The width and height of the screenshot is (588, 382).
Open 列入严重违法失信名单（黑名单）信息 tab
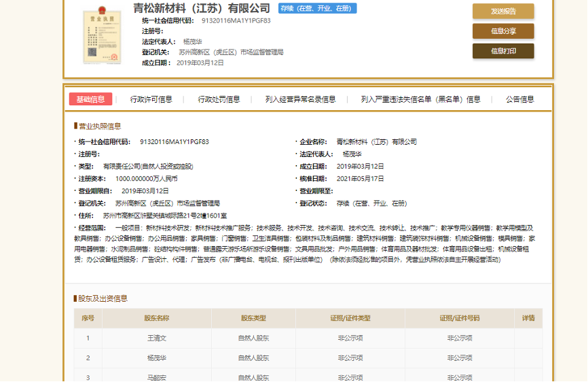[x=421, y=99]
